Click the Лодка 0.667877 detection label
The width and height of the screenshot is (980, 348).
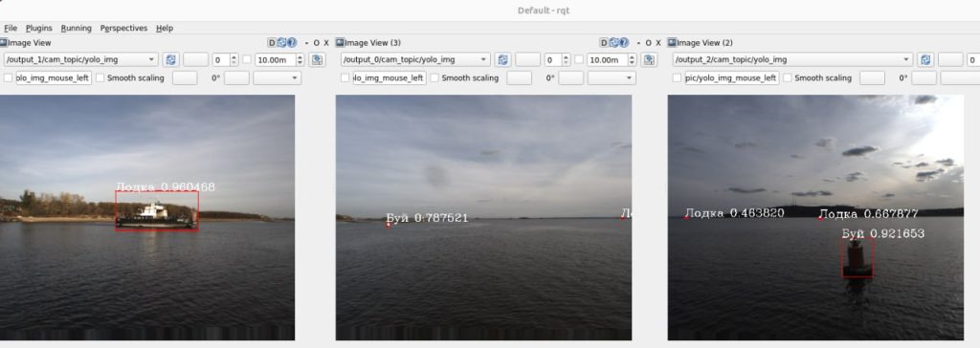(868, 214)
